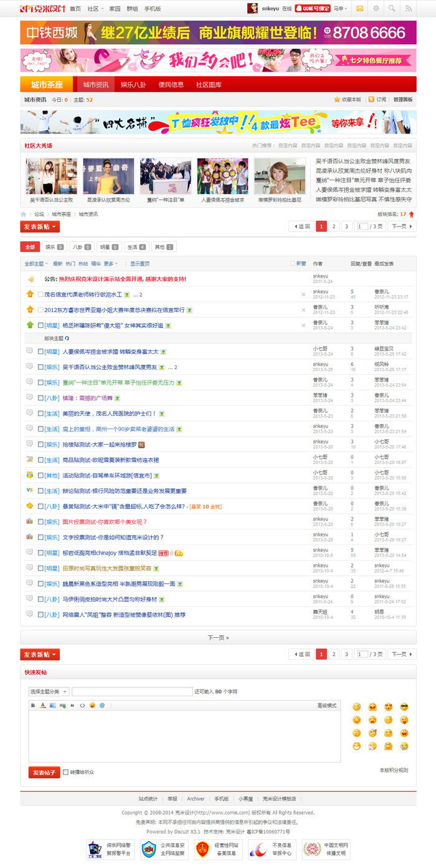The height and width of the screenshot is (868, 436).
Task: Click the 七夕特色餐厅推荐 pink banner
Action: [218, 60]
